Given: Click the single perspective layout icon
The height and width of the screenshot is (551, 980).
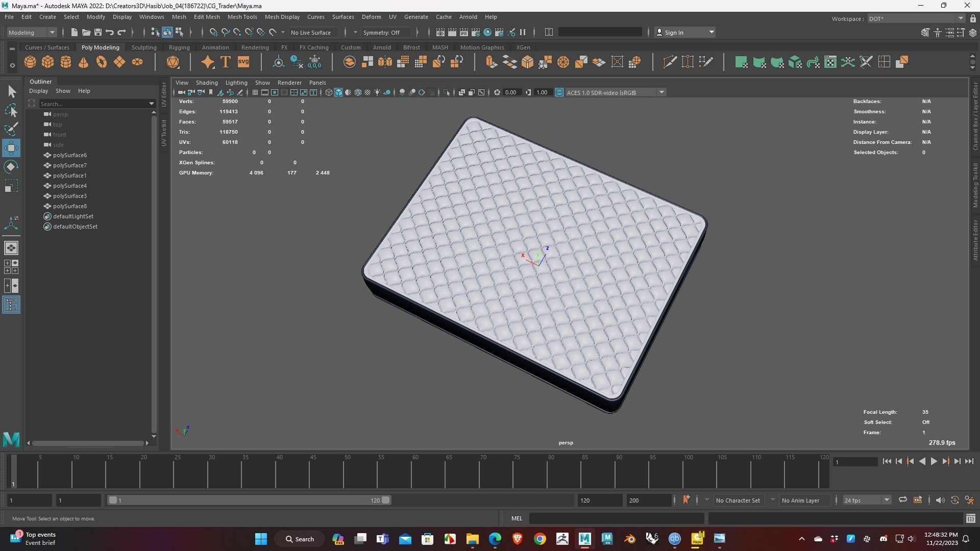Looking at the screenshot, I should (11, 248).
